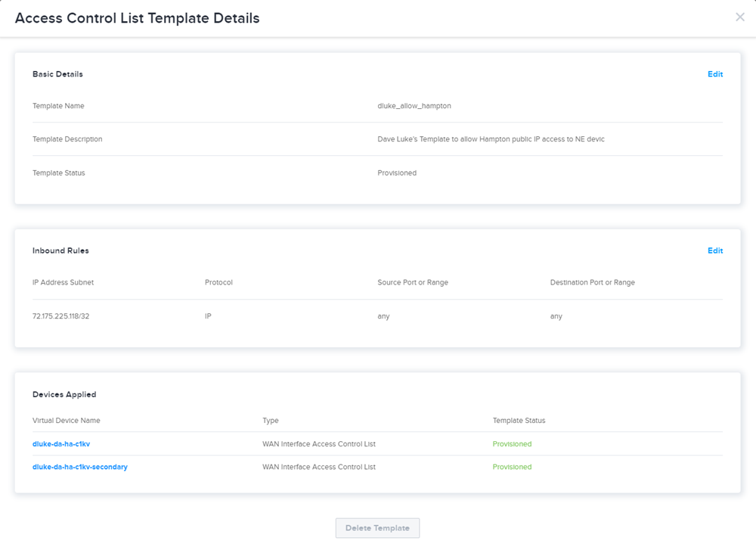The width and height of the screenshot is (756, 541).
Task: Open the dluke-da-ha-c1kv device link
Action: point(61,444)
